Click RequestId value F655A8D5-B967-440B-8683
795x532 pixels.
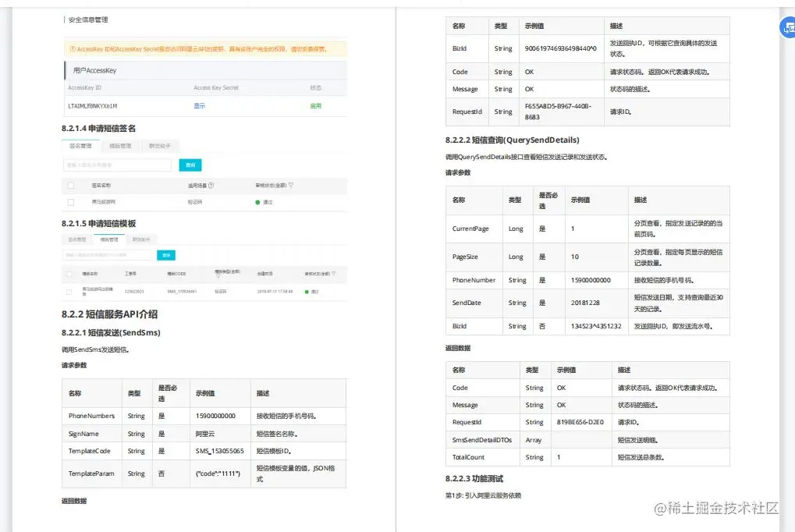[x=559, y=112]
